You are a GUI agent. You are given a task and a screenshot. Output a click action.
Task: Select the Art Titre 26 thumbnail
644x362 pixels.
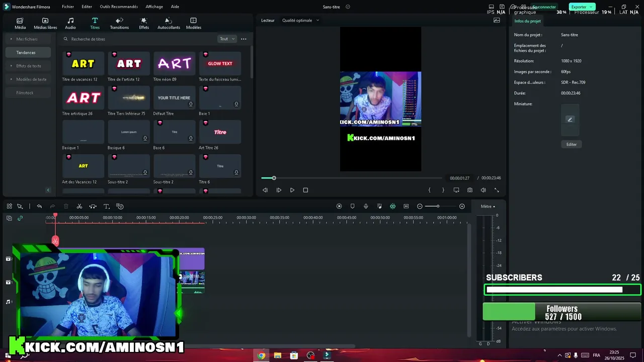pyautogui.click(x=220, y=132)
